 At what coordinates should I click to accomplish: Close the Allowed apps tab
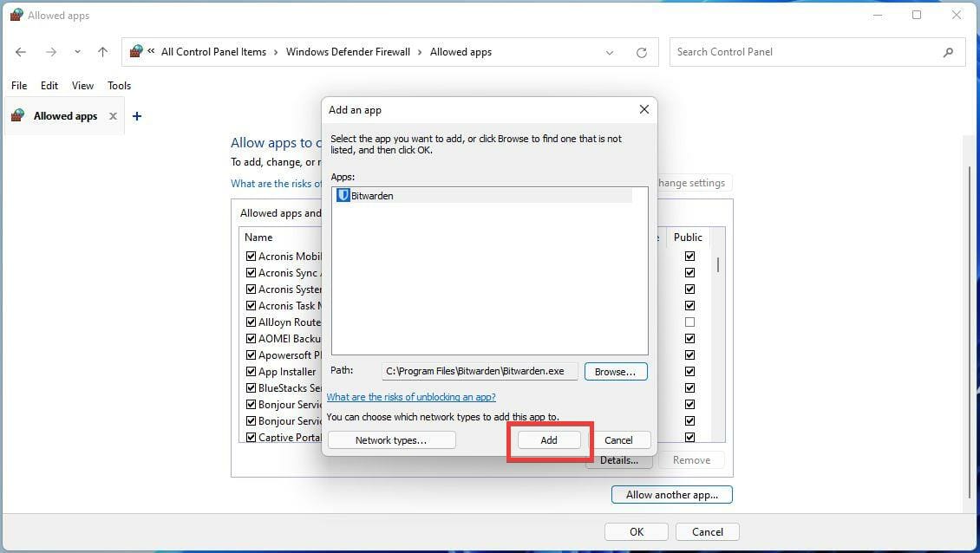pyautogui.click(x=113, y=116)
